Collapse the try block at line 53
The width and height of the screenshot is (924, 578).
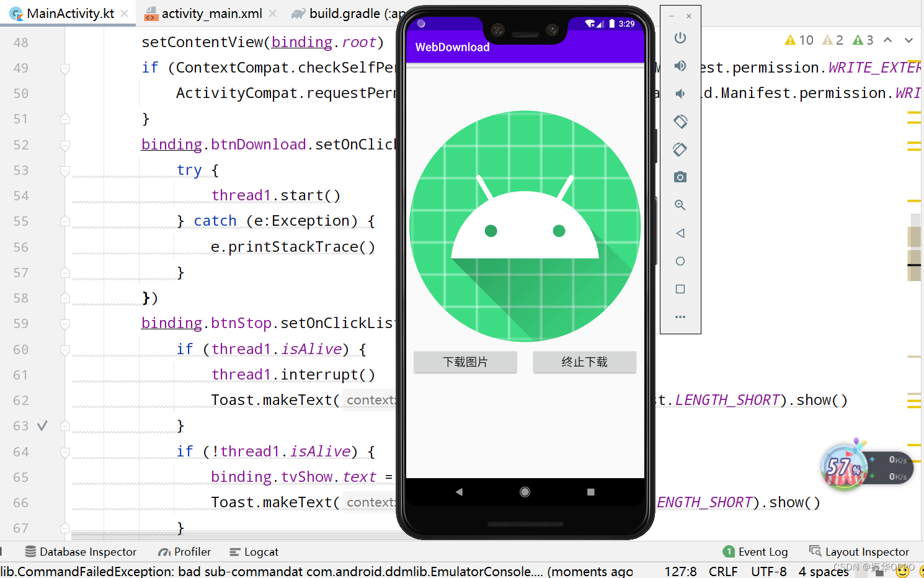[65, 171]
